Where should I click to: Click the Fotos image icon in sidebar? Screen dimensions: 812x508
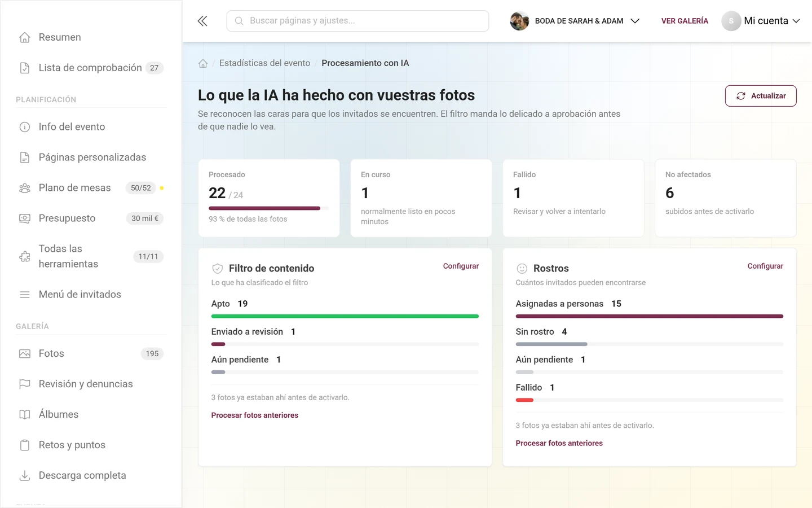(25, 354)
